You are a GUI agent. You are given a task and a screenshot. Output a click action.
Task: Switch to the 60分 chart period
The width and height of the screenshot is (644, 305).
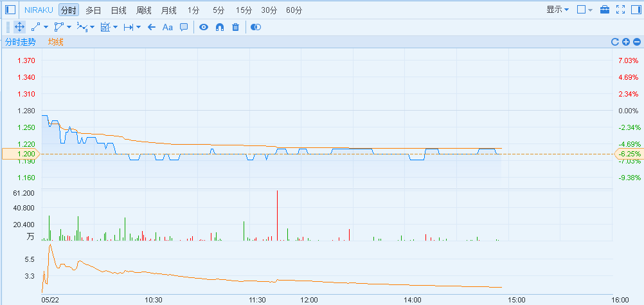coord(294,10)
